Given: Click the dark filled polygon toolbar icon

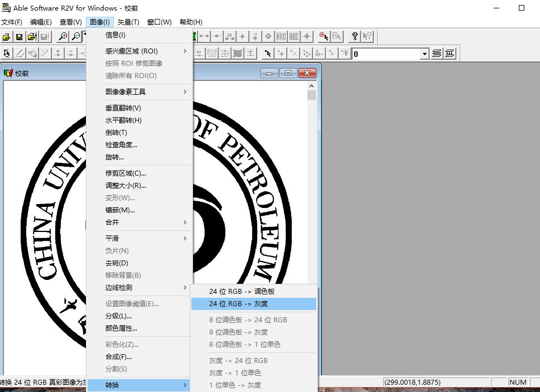Looking at the screenshot, I should [x=237, y=54].
